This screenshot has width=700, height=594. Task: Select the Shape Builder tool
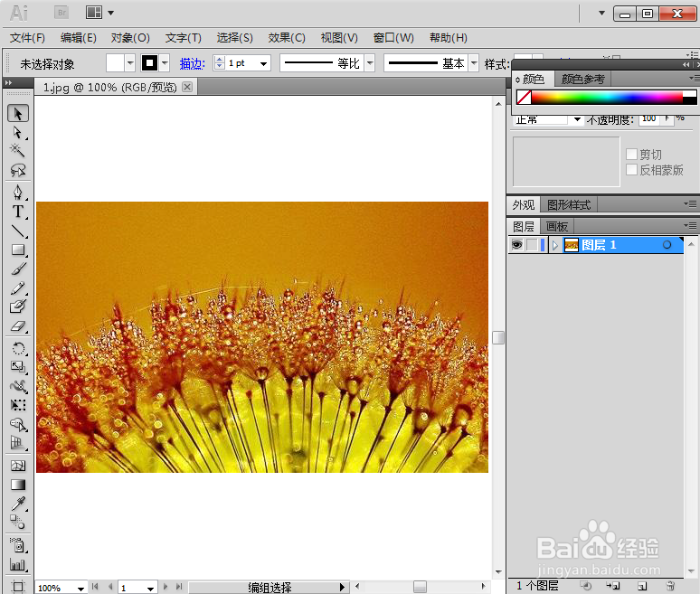coord(18,424)
